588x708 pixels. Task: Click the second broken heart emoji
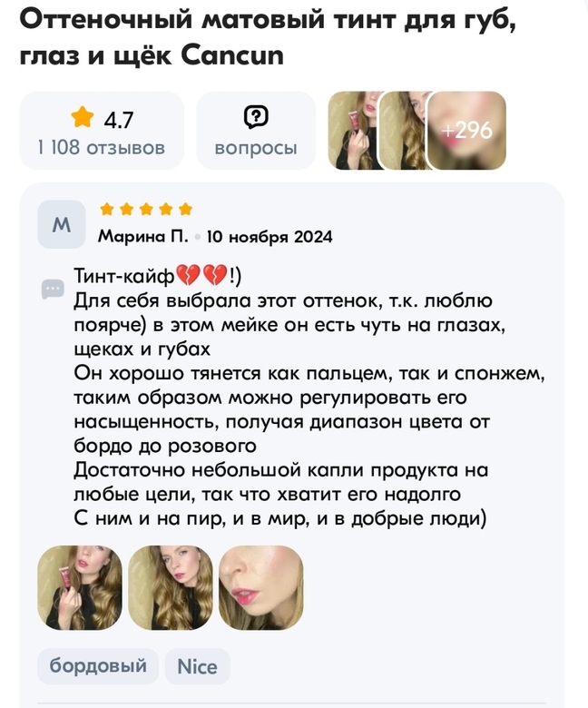click(x=215, y=275)
